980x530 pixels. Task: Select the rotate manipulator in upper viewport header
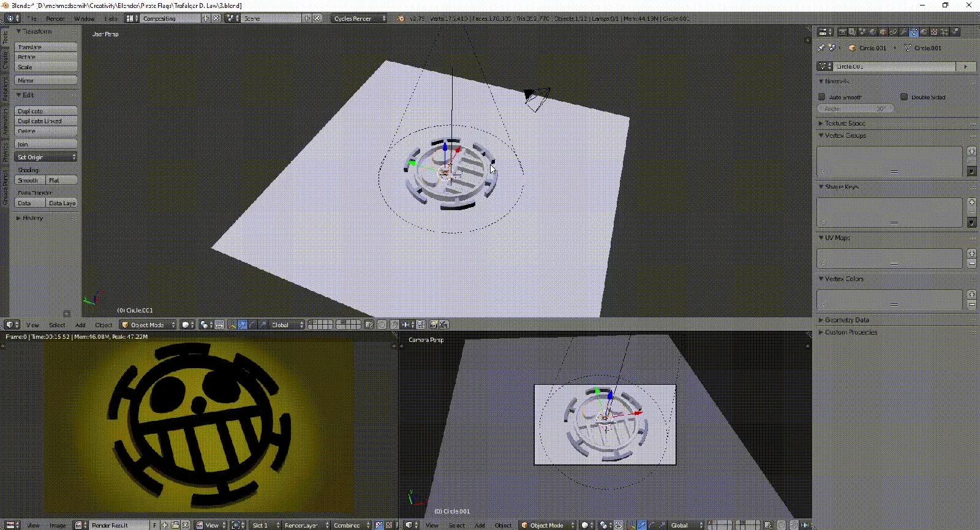coord(253,325)
